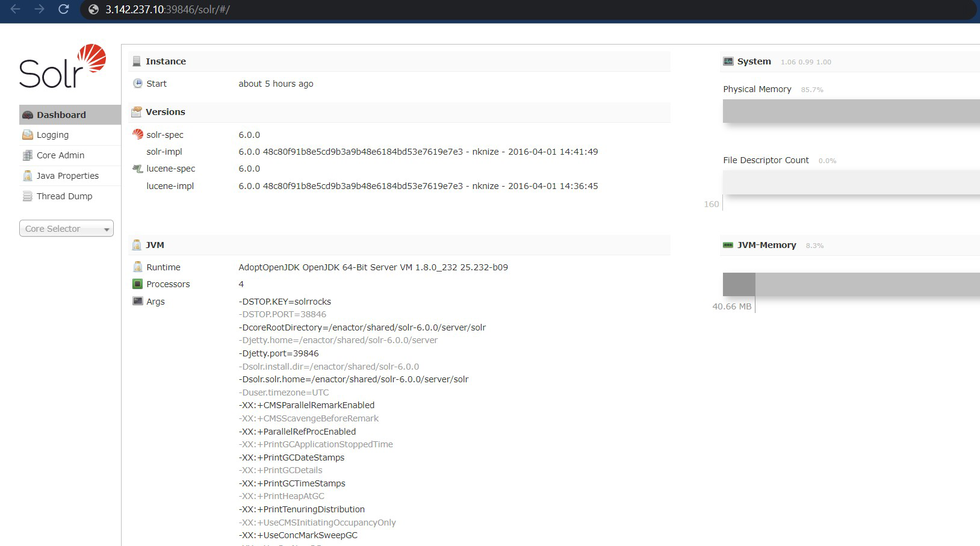The image size is (980, 546).
Task: Open the Core Selector dropdown
Action: (x=66, y=229)
